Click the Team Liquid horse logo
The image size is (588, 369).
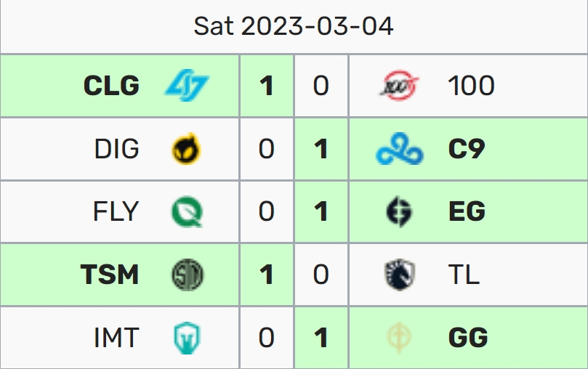tap(399, 275)
